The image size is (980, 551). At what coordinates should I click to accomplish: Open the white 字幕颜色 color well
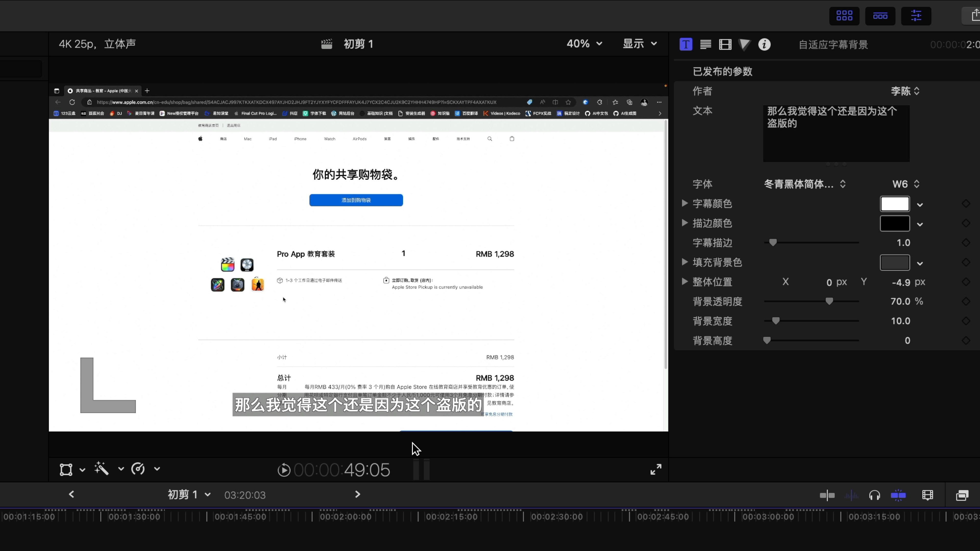(895, 204)
